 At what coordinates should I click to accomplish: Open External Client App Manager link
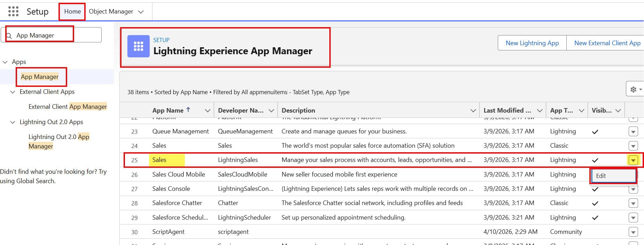(x=68, y=107)
